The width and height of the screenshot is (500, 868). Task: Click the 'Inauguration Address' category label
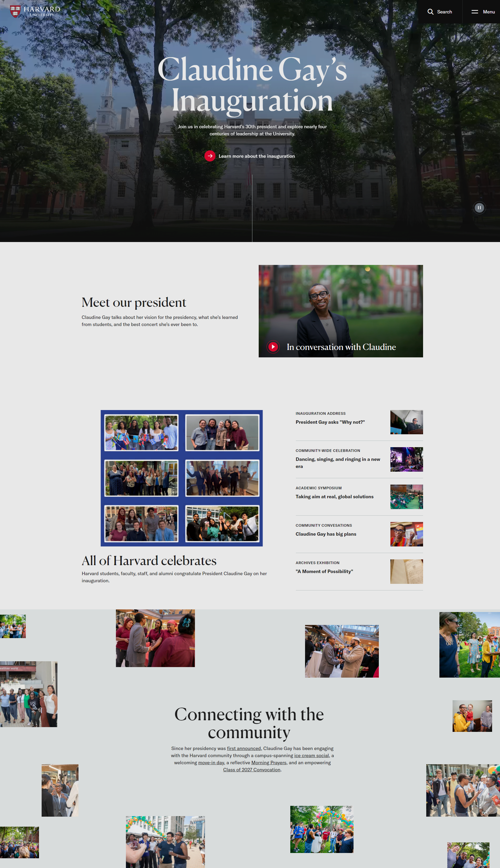[x=320, y=413]
